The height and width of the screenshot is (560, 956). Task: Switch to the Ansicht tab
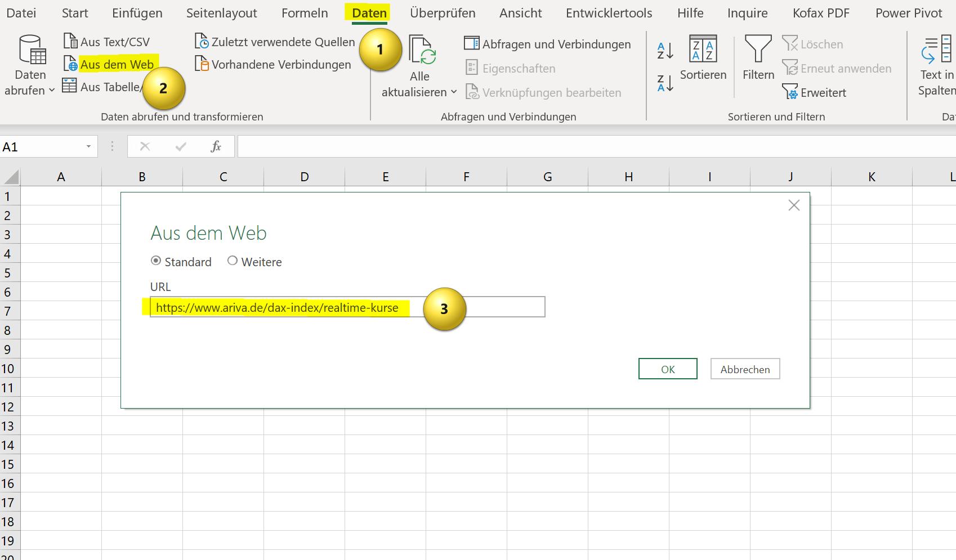point(521,13)
